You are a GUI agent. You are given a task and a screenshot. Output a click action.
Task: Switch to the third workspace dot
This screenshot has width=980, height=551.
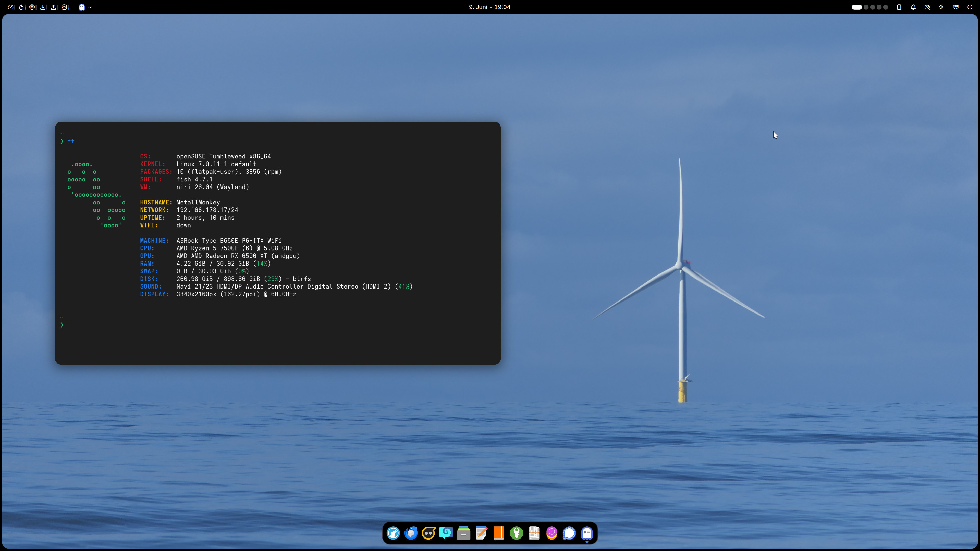coord(873,7)
